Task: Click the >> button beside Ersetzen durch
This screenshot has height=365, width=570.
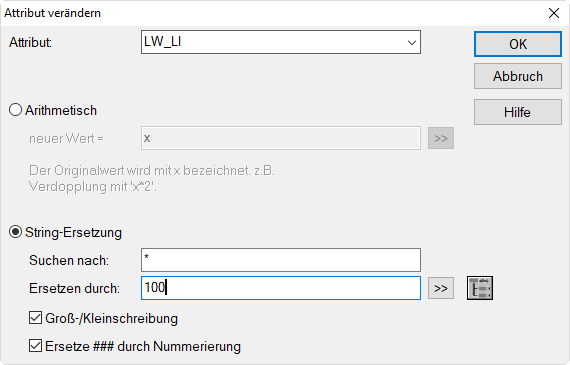Action: pos(441,288)
